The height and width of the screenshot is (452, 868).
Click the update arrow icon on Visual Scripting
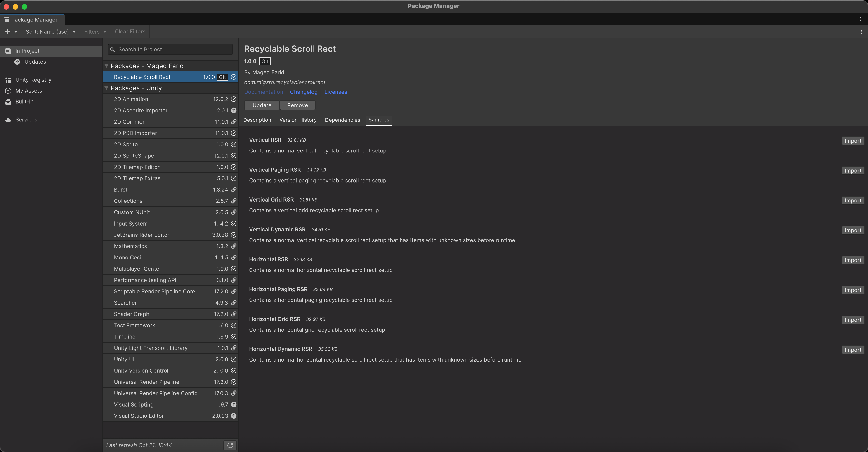[x=234, y=404]
